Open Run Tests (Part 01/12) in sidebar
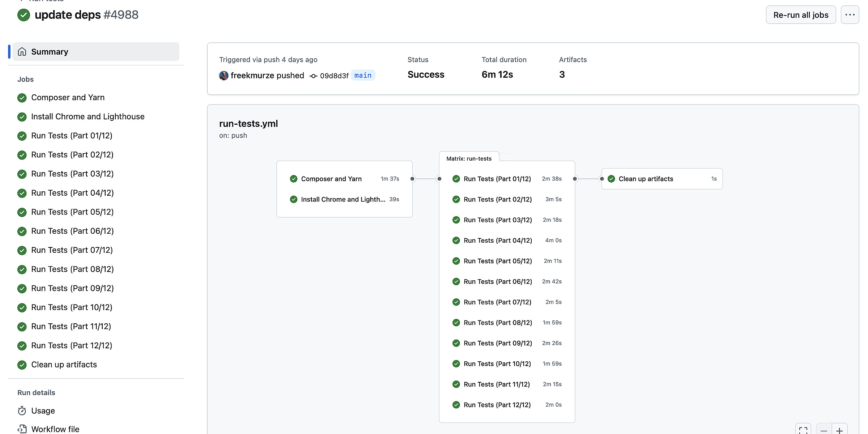The height and width of the screenshot is (434, 868). tap(72, 136)
